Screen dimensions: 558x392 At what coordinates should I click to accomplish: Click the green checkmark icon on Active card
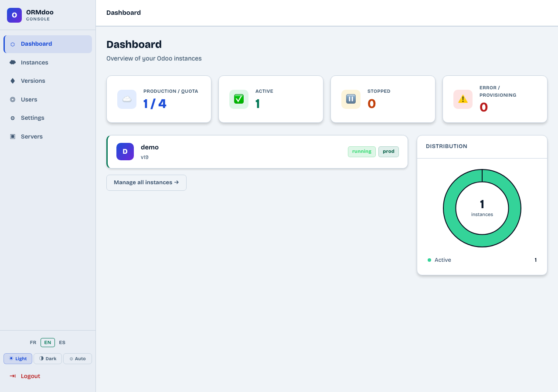pos(239,99)
